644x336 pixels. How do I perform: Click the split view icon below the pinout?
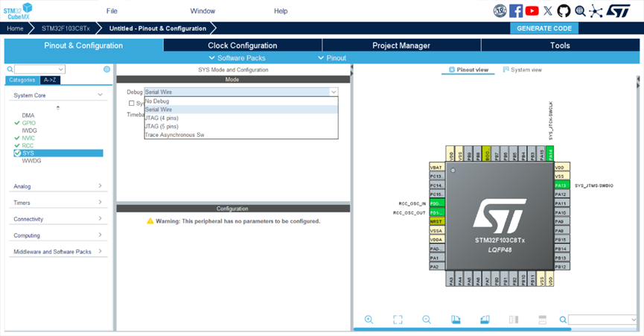514,320
